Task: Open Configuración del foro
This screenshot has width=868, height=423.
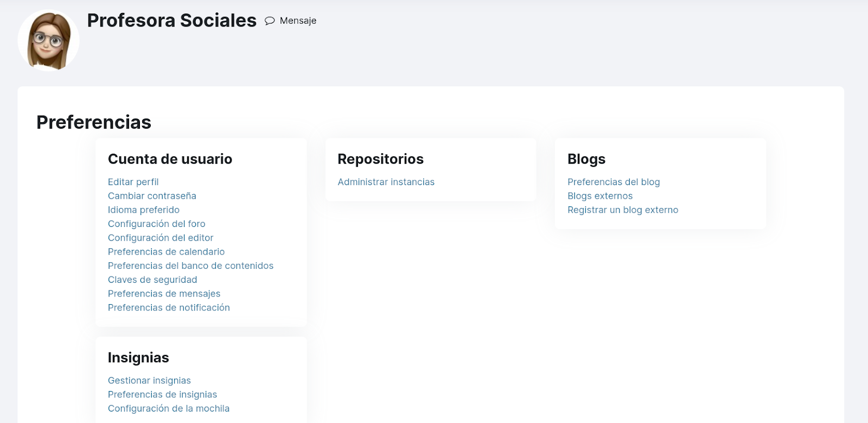Action: click(157, 224)
